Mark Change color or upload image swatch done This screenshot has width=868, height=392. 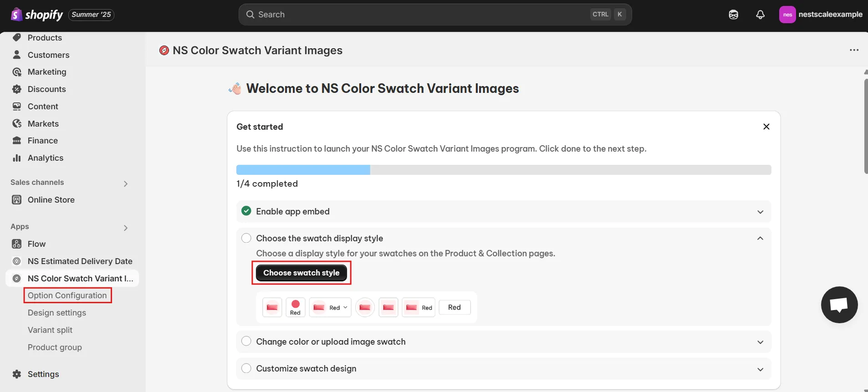point(246,341)
